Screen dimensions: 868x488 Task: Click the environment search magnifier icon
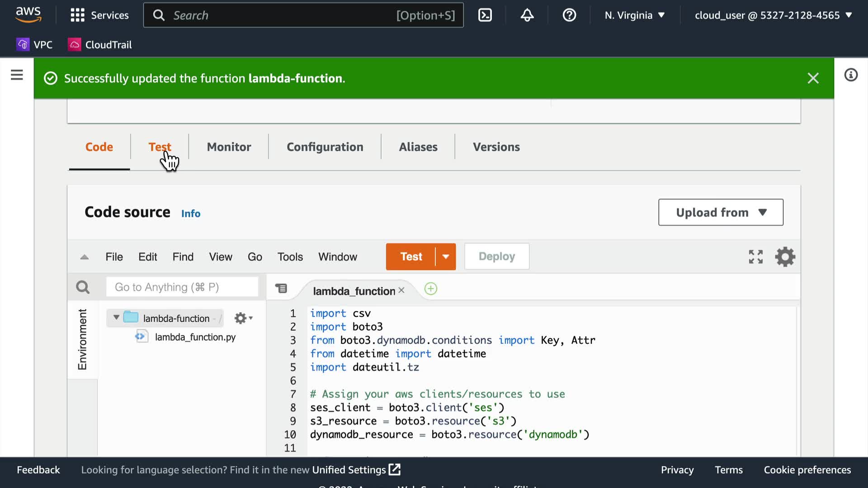[83, 287]
